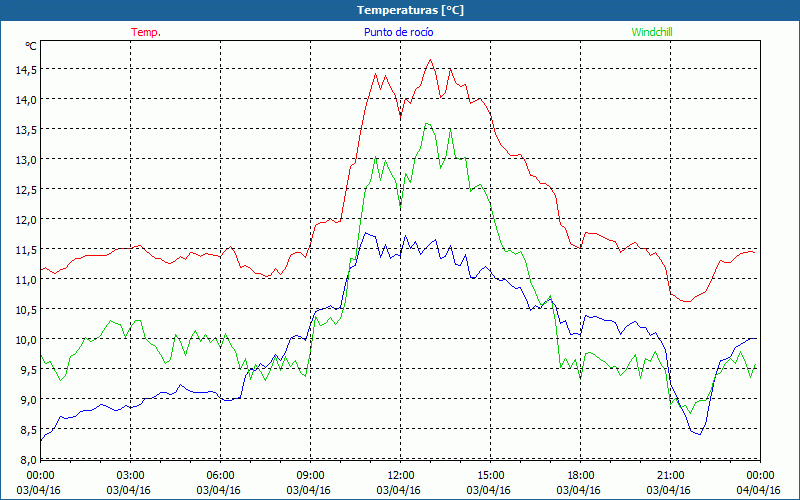Click the "11,0" y-axis value
This screenshot has width=800, height=500.
tap(26, 280)
